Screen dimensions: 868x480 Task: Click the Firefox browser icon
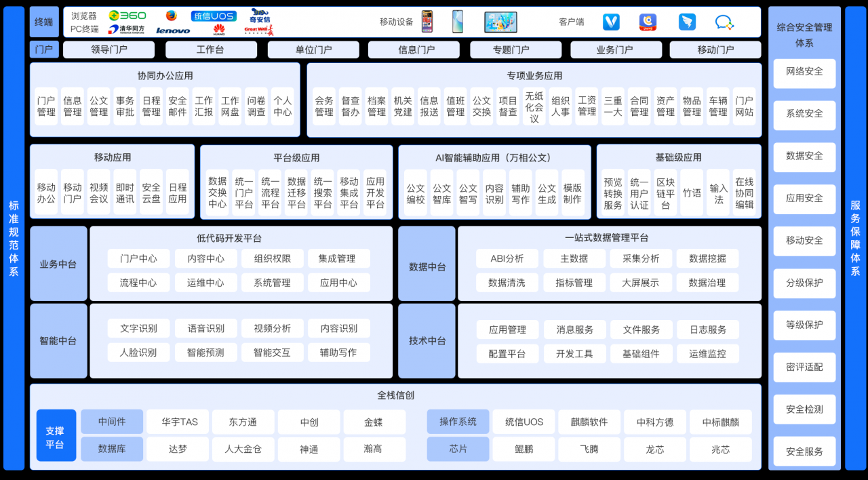pyautogui.click(x=172, y=16)
